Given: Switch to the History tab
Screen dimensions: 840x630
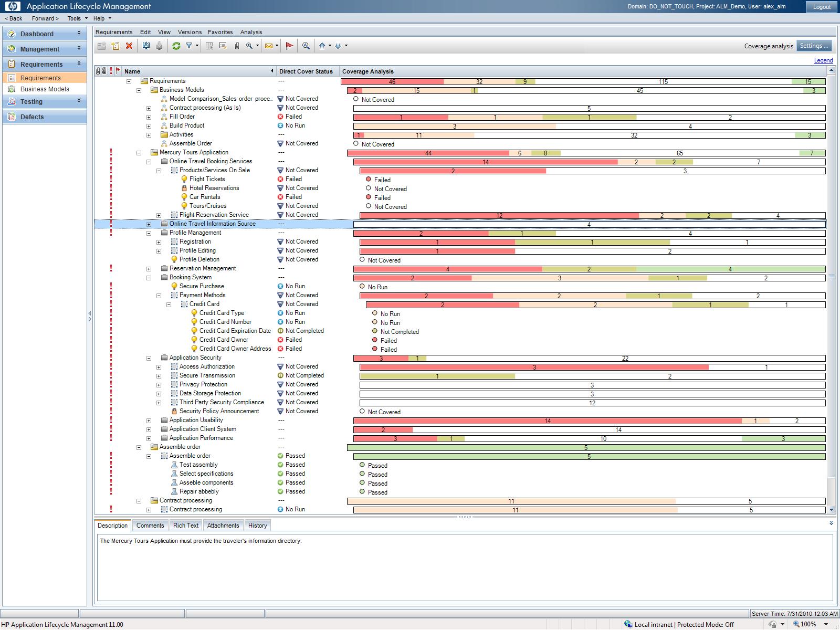Looking at the screenshot, I should click(257, 526).
